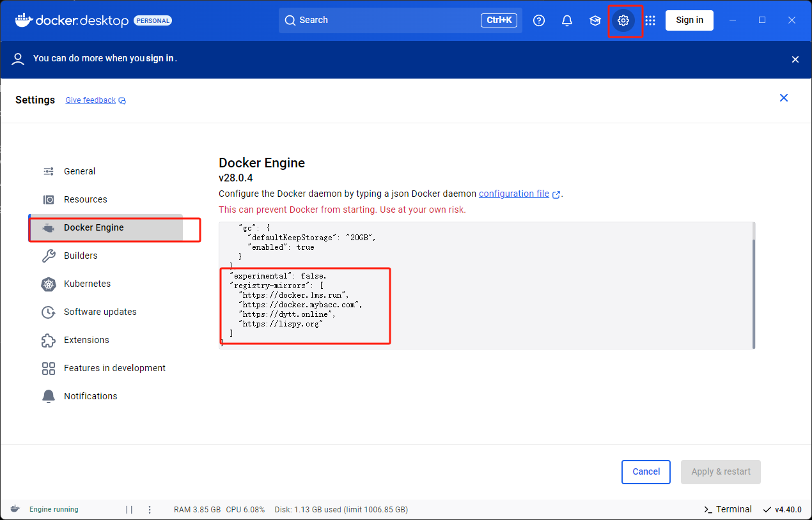Screen dimensions: 812x520
Task: Open the notifications bell in header
Action: (x=567, y=20)
